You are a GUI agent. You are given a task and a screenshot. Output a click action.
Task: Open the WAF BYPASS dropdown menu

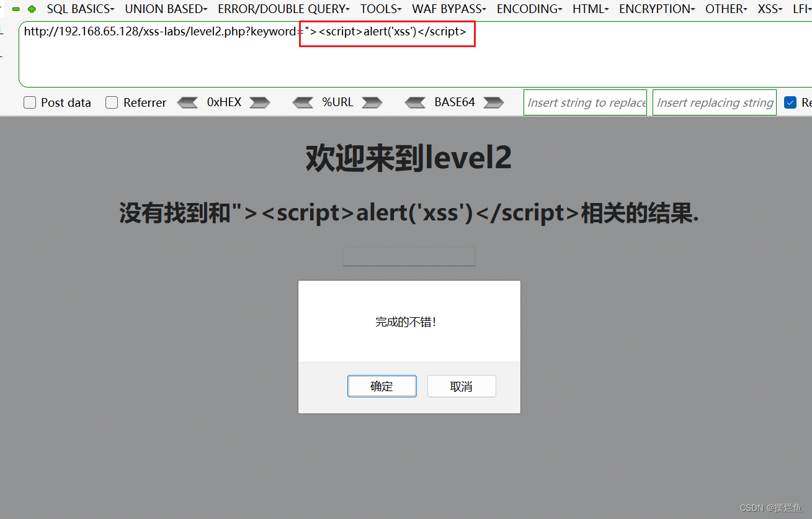(x=449, y=9)
